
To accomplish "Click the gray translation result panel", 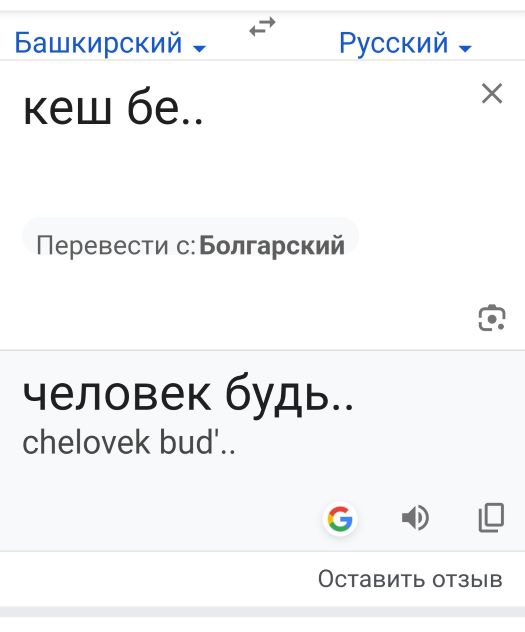I will pos(262,451).
